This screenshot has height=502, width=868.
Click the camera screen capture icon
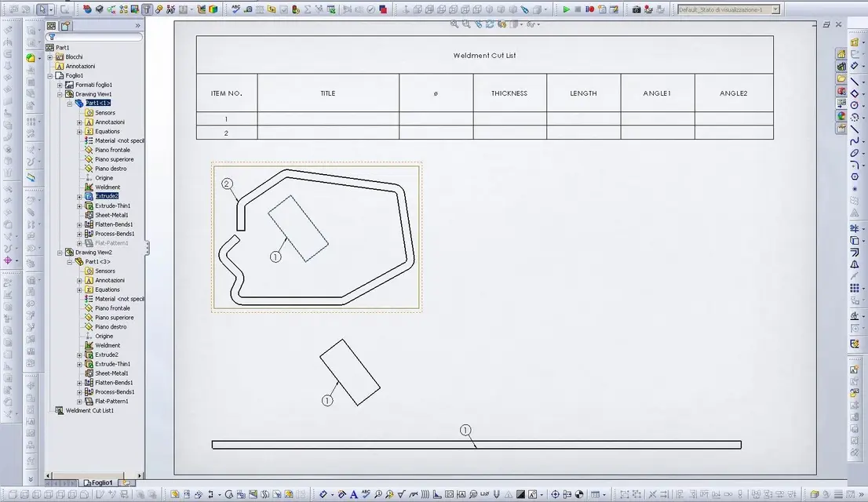tap(636, 9)
